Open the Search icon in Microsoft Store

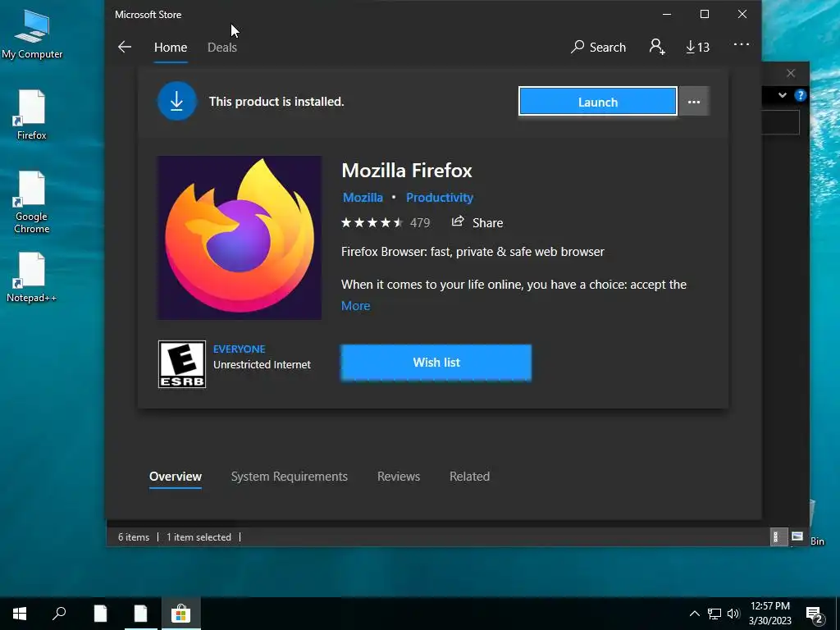pyautogui.click(x=598, y=47)
